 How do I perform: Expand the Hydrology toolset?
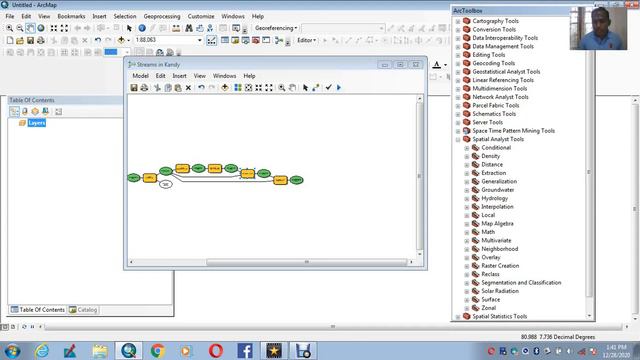tap(467, 199)
